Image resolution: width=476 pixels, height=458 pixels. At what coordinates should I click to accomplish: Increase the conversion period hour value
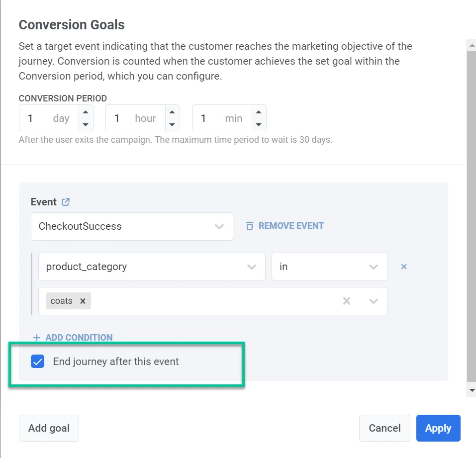pyautogui.click(x=172, y=112)
